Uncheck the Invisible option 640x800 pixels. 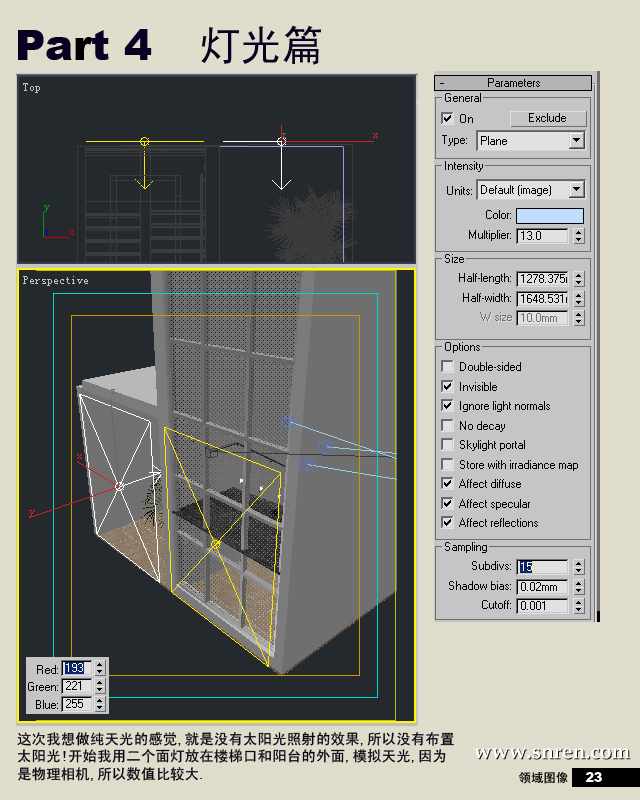448,387
